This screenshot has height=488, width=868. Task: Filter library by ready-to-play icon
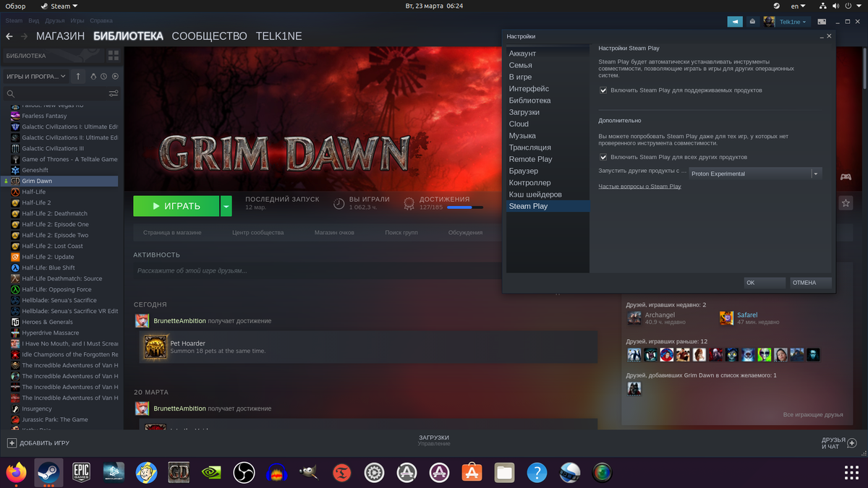[115, 76]
